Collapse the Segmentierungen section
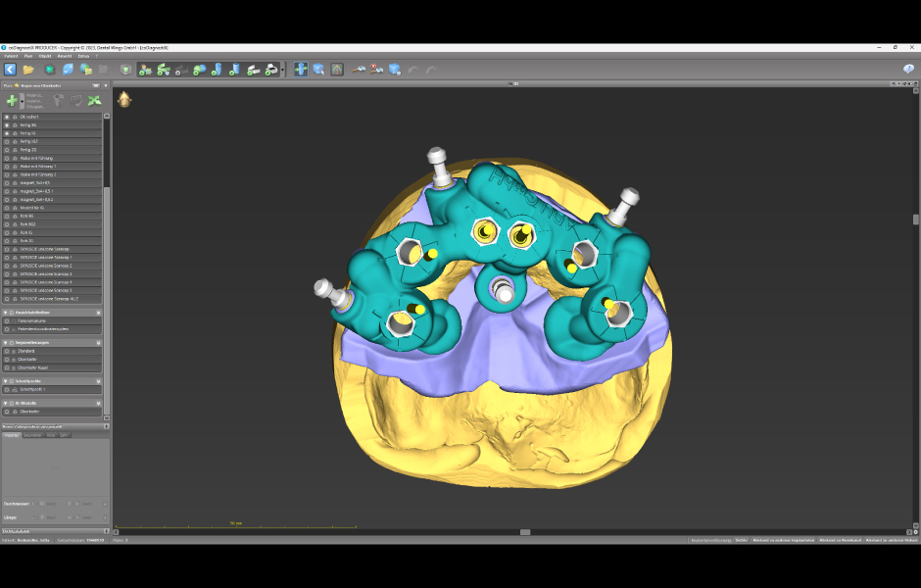921x588 pixels. (7, 342)
